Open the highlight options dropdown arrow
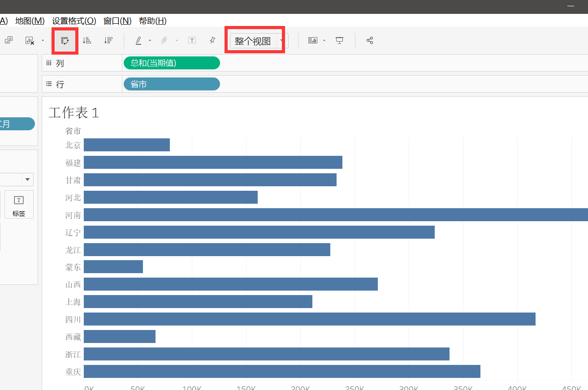588x390 pixels. pyautogui.click(x=150, y=40)
